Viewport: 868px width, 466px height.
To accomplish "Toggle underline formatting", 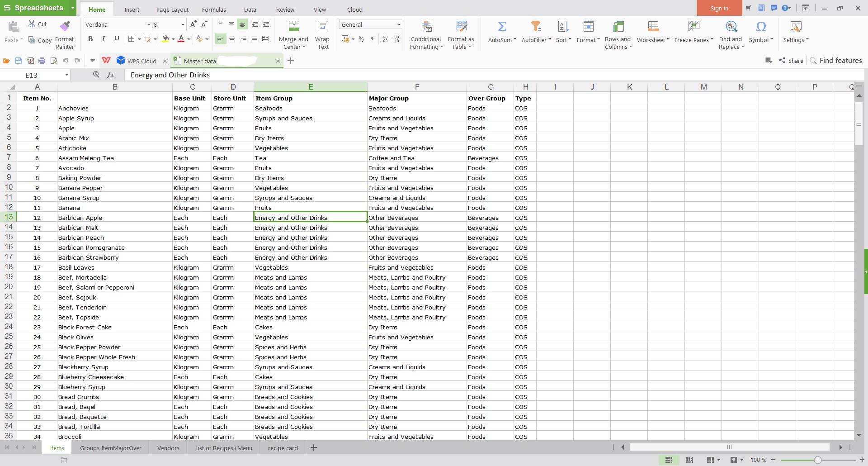I will click(x=117, y=39).
